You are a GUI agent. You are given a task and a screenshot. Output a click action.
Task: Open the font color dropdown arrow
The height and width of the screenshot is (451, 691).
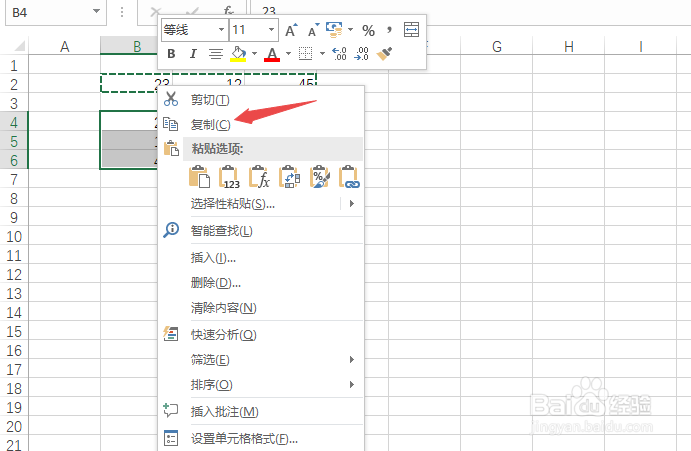(x=288, y=54)
